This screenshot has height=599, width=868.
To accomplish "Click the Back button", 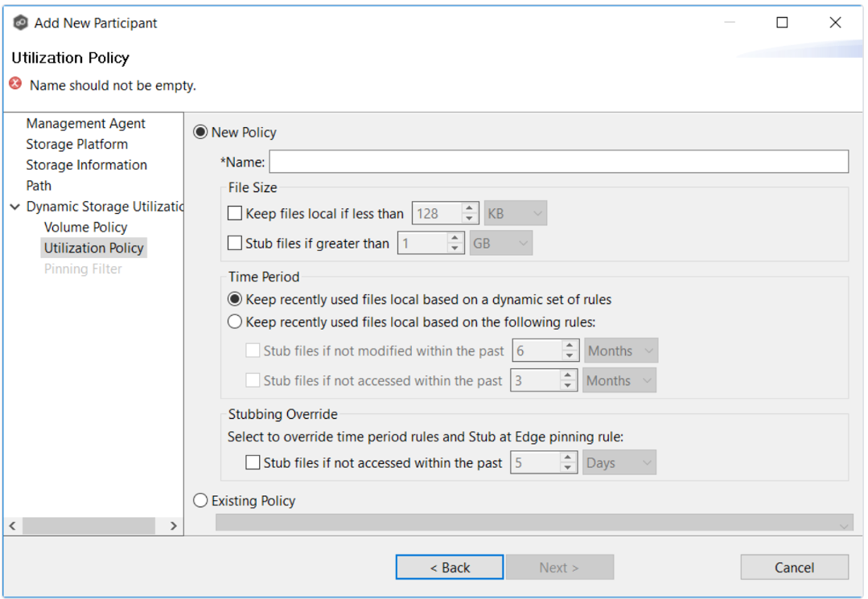I will tap(449, 567).
